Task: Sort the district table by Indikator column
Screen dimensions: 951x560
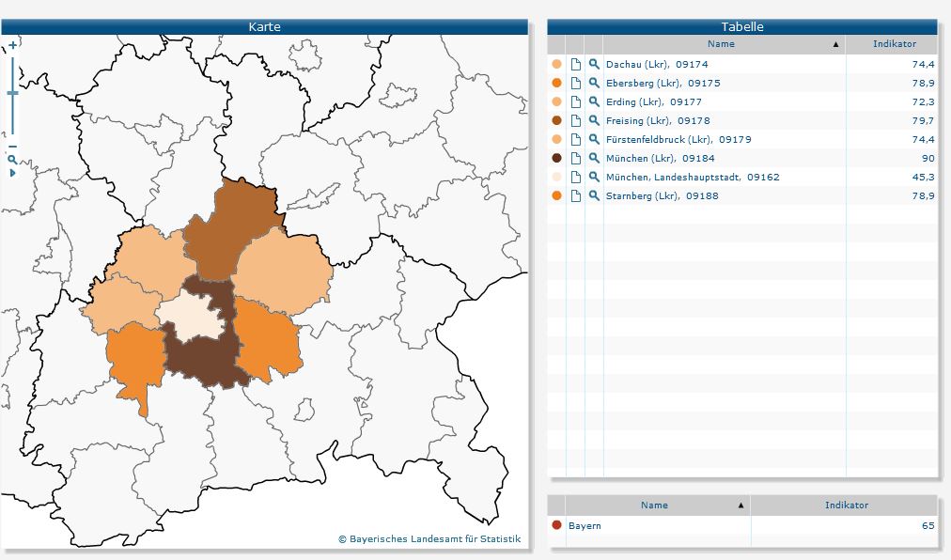Action: tap(893, 44)
